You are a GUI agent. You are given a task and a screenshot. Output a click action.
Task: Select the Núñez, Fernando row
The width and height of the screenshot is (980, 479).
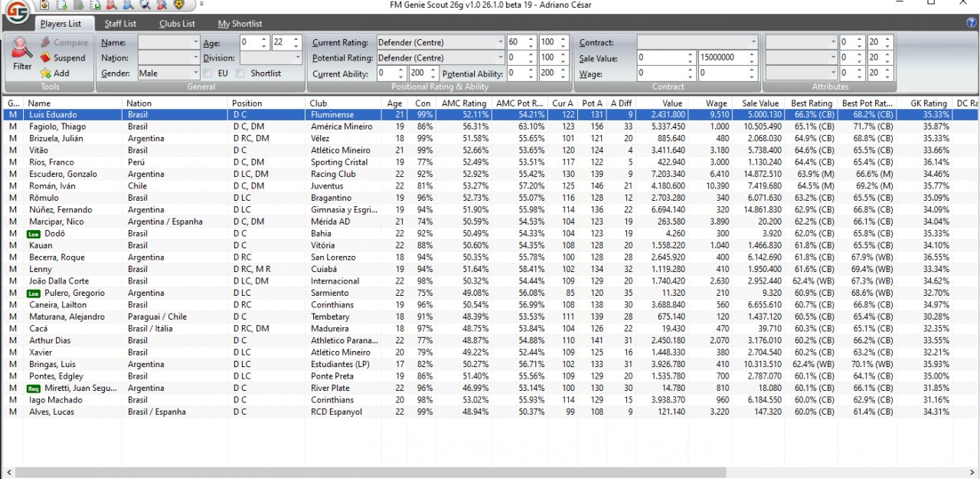(x=490, y=210)
